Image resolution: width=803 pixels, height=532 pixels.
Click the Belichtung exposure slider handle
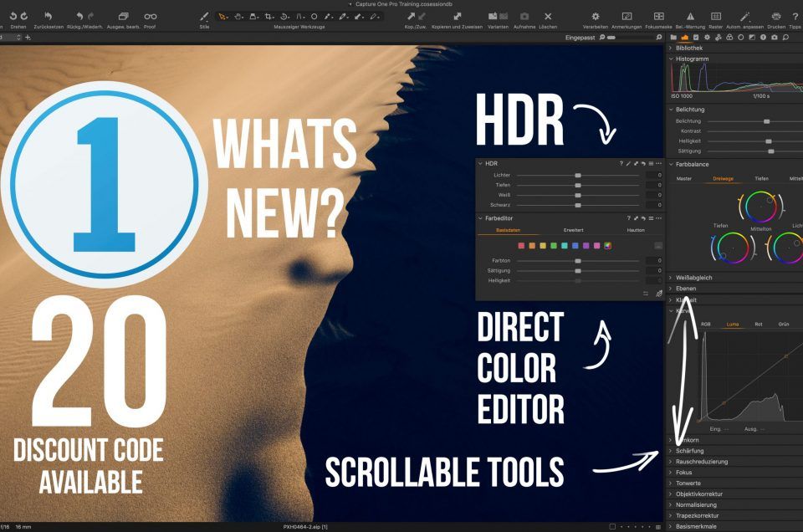pos(767,121)
